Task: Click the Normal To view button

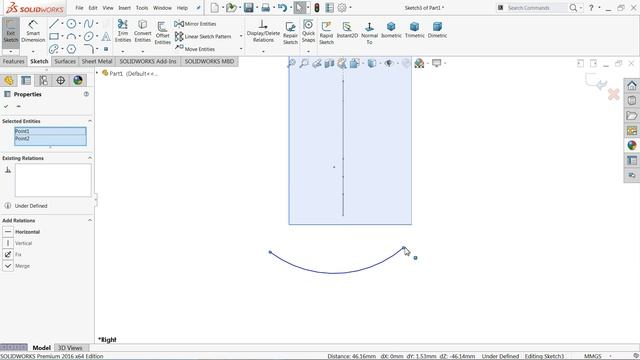Action: [369, 33]
